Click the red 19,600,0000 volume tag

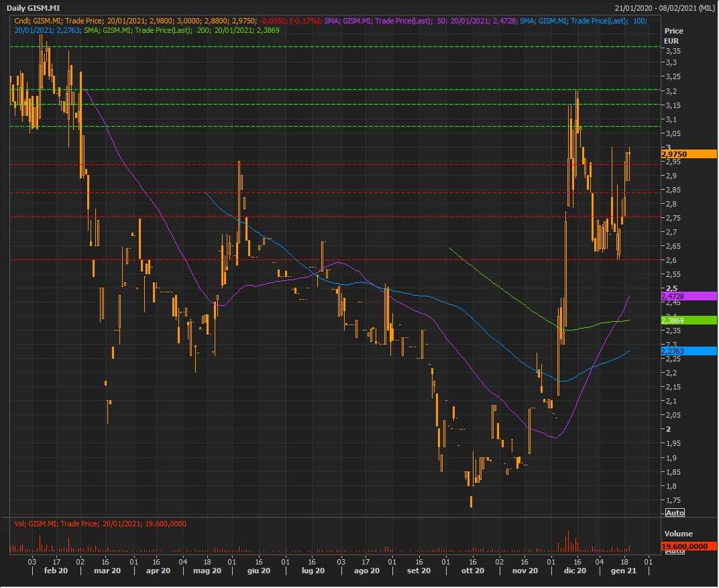coord(689,547)
